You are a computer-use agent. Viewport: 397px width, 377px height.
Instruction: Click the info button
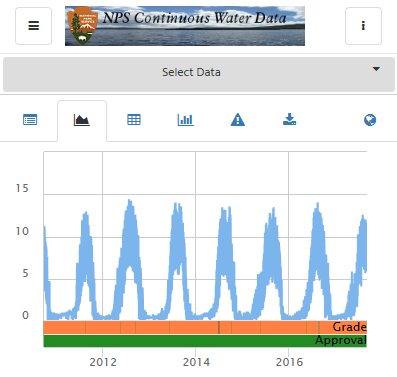(x=363, y=26)
